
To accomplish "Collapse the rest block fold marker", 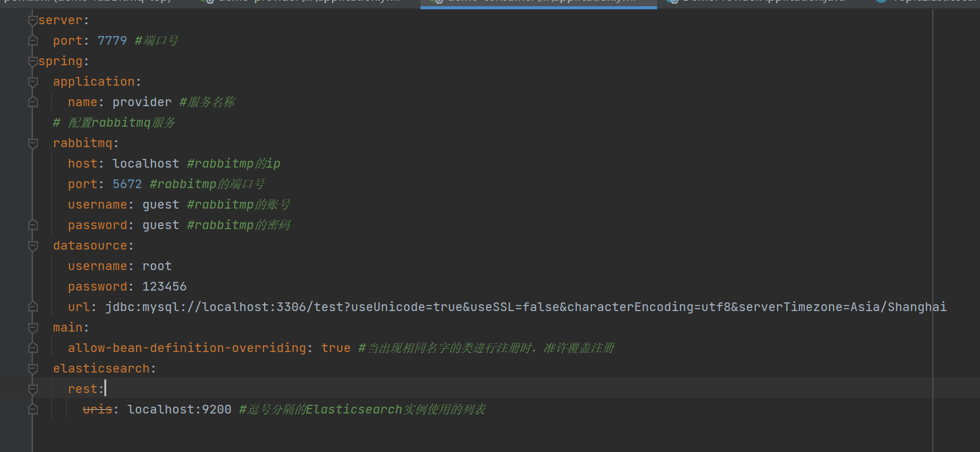I will click(33, 389).
